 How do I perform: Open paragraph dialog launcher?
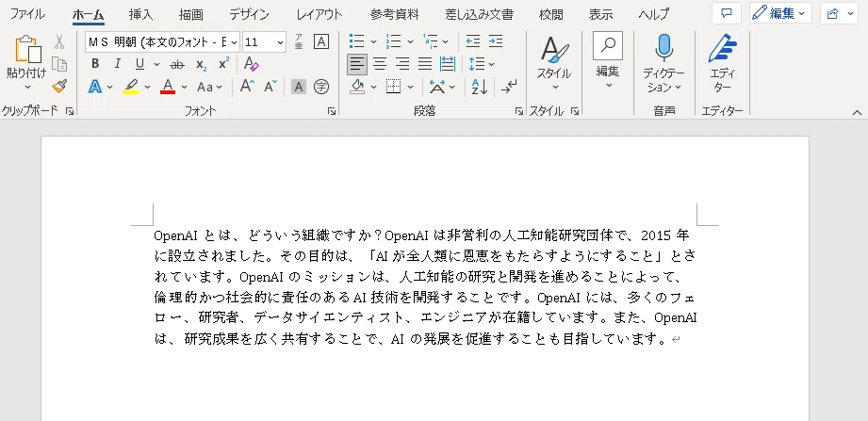coord(519,111)
